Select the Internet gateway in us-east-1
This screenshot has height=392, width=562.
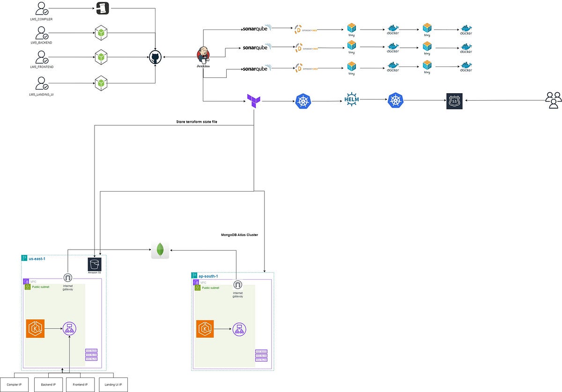click(x=68, y=278)
